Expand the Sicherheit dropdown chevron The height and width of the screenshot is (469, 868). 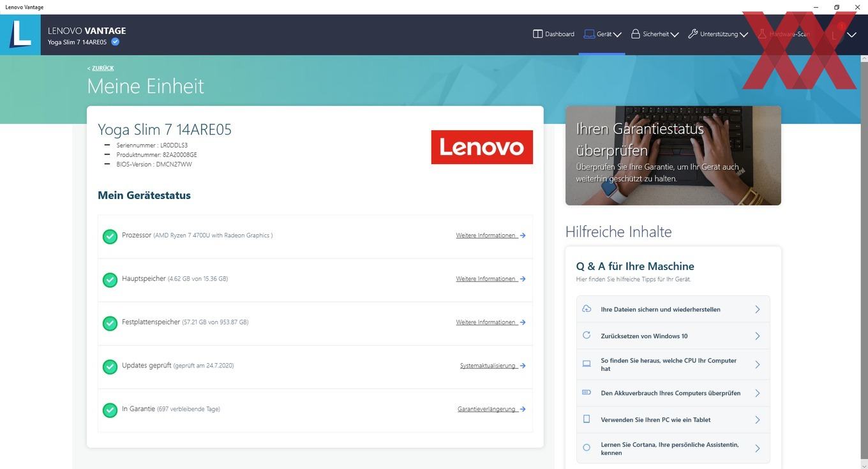pyautogui.click(x=675, y=35)
